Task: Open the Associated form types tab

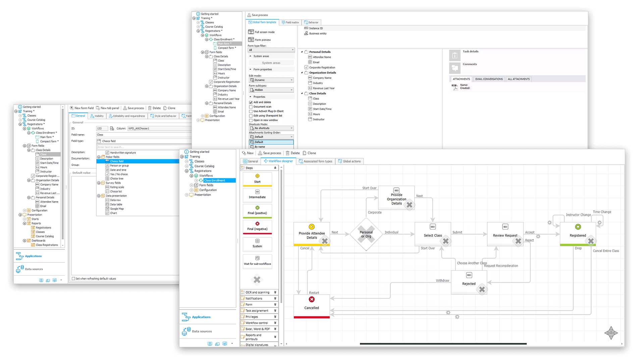Action: click(315, 161)
